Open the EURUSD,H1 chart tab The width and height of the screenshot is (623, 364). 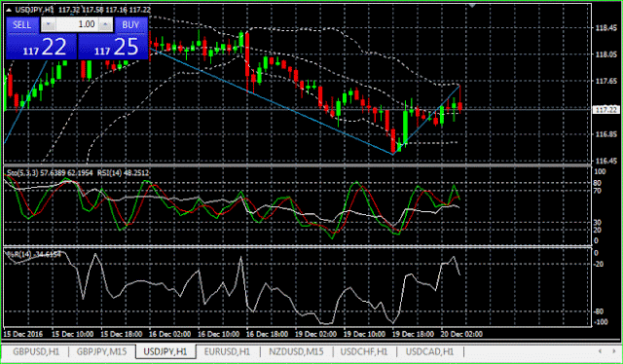pos(227,351)
